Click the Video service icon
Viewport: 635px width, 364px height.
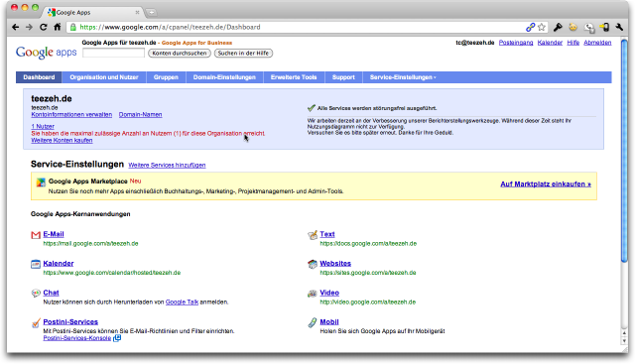pyautogui.click(x=313, y=294)
